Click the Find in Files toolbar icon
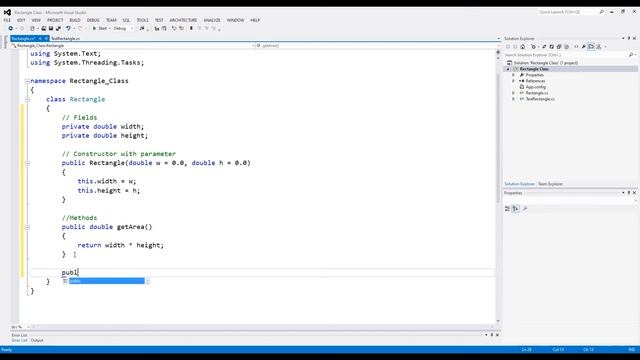640x360 pixels. (142, 29)
